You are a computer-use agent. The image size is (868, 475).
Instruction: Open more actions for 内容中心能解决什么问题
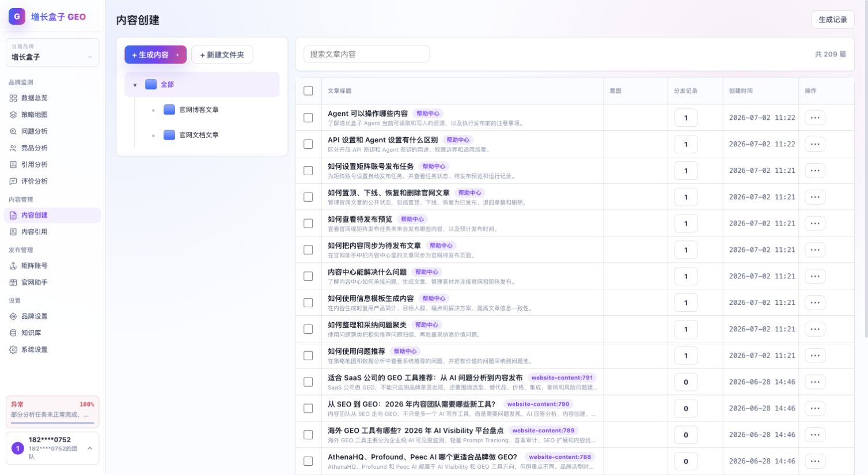pos(815,276)
